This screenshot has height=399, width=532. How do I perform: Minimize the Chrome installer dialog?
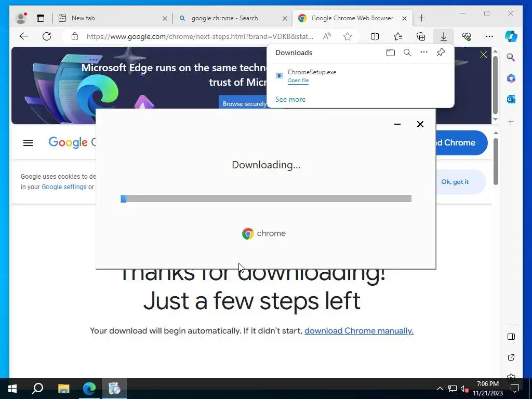point(397,124)
